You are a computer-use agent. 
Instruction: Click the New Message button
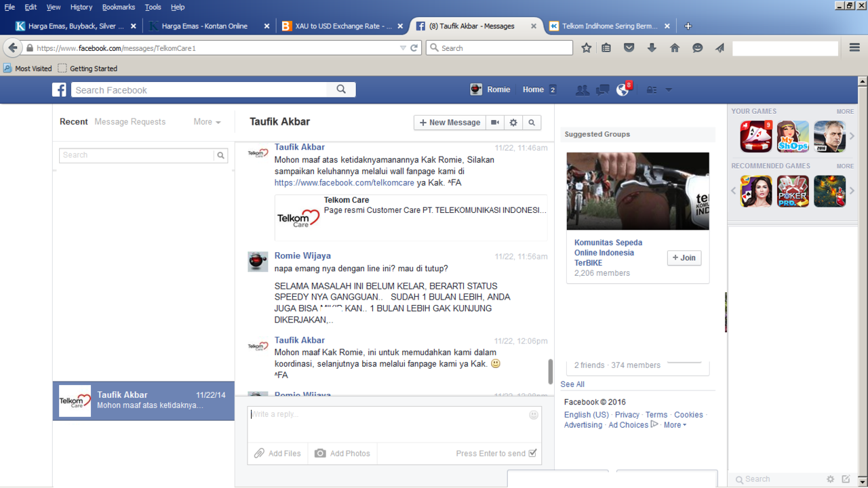(x=450, y=123)
